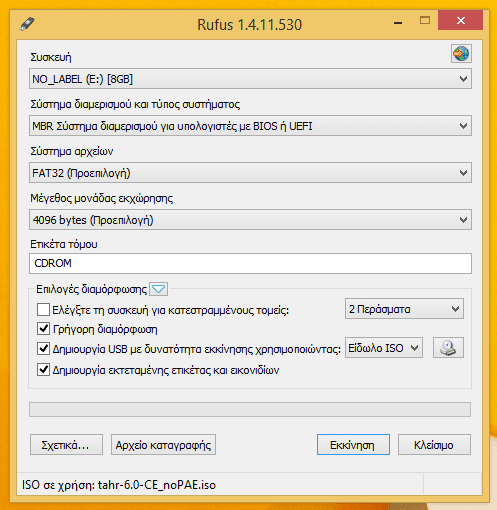Image resolution: width=497 pixels, height=510 pixels.
Task: Open the 4096 bytes cluster size dropdown
Action: pos(250,220)
